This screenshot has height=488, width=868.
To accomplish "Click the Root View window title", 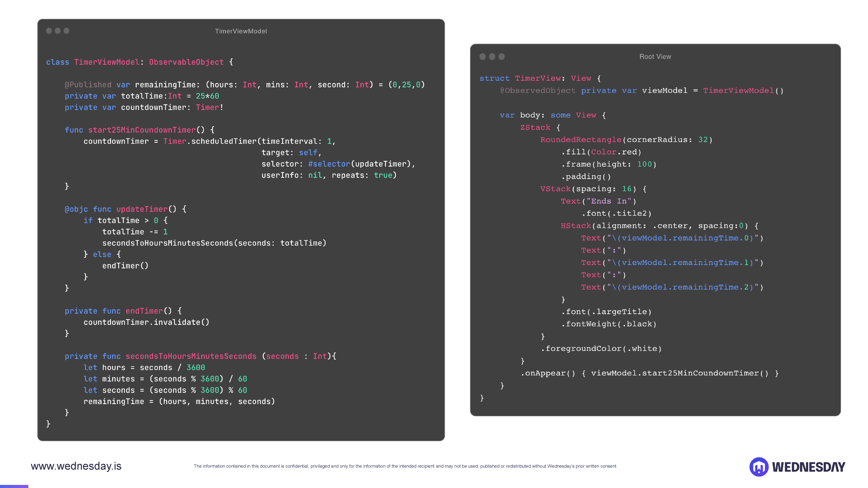I will [x=655, y=57].
